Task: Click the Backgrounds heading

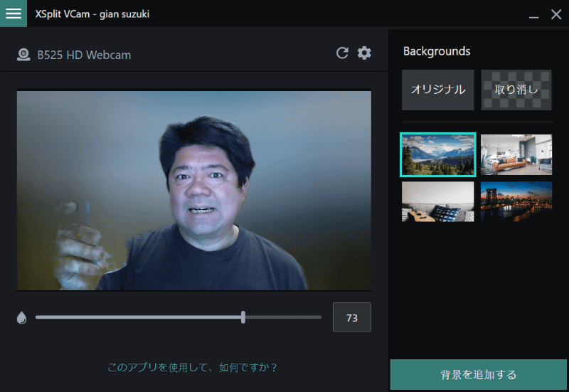Action: [x=437, y=51]
